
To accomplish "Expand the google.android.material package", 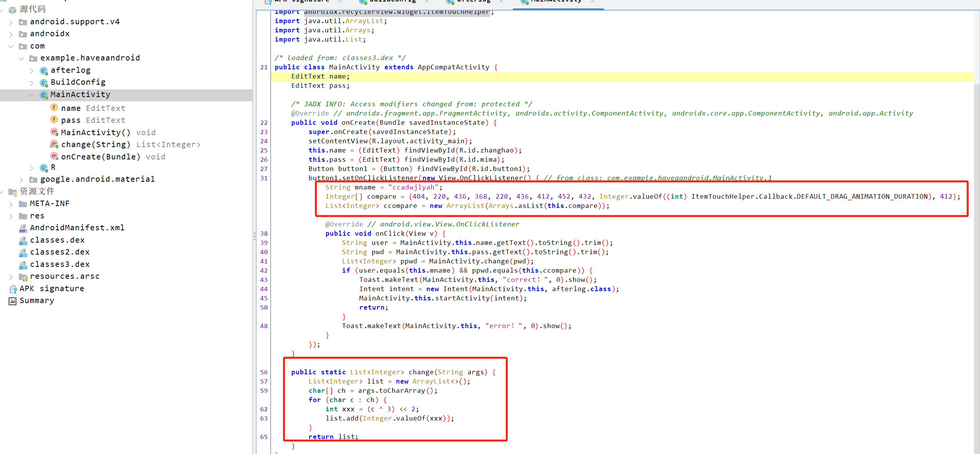I will pos(22,180).
